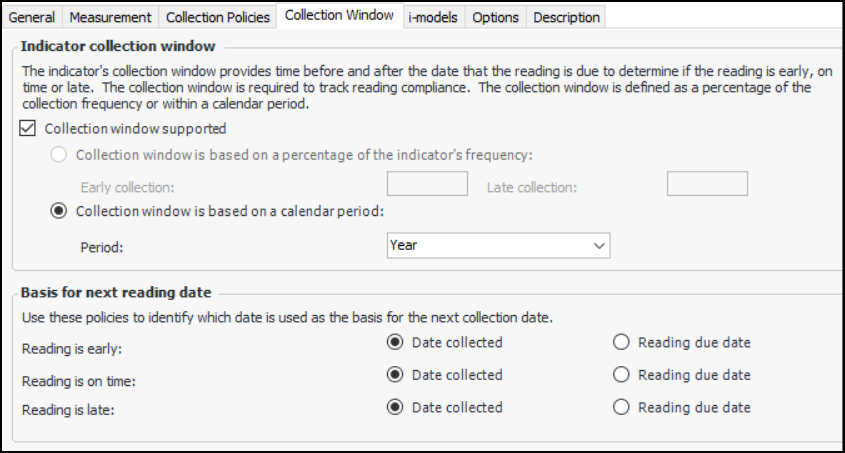Choose Date collected for Reading is early
This screenshot has width=845, height=453.
(x=395, y=343)
